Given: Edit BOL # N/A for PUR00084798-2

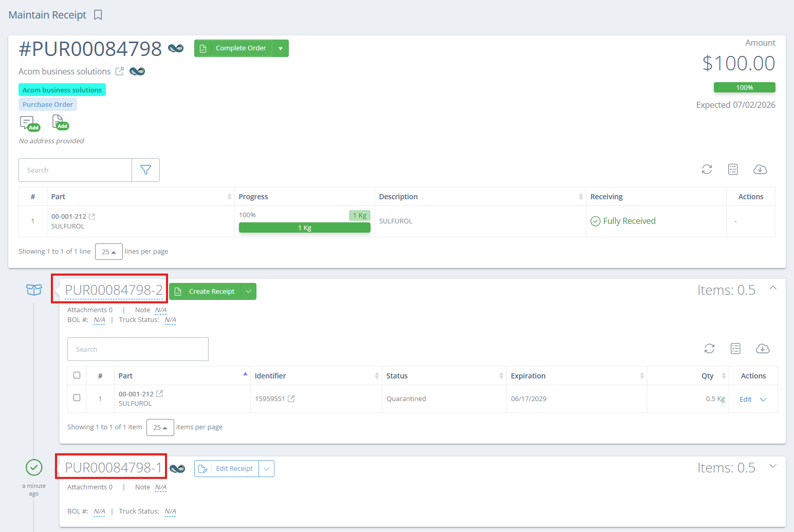Looking at the screenshot, I should tap(99, 320).
